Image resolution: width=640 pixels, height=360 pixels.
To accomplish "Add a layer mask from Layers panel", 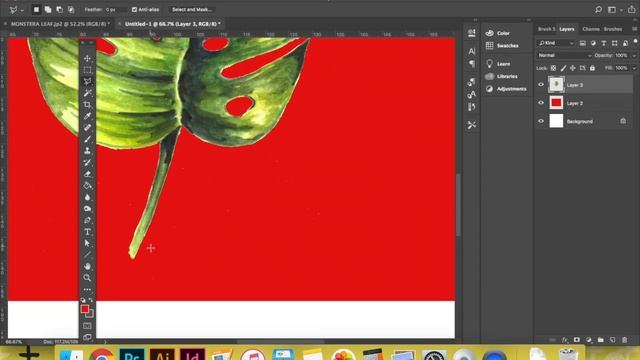I will click(x=576, y=340).
